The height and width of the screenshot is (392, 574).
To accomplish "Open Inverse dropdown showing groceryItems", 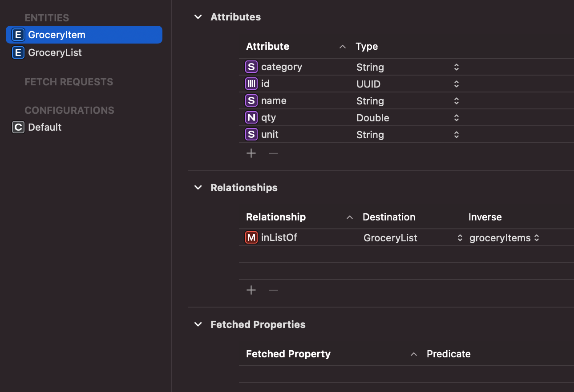I will click(x=536, y=238).
